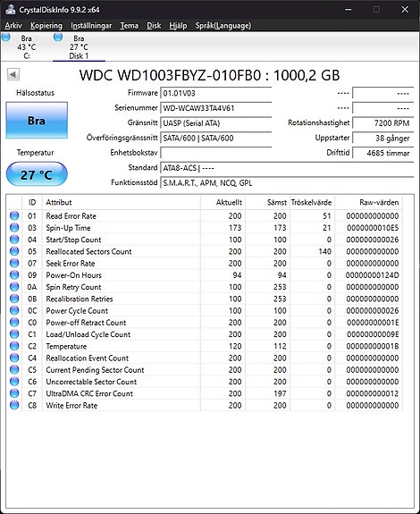Click the previous disk arrow button
The height and width of the screenshot is (514, 420).
13,75
